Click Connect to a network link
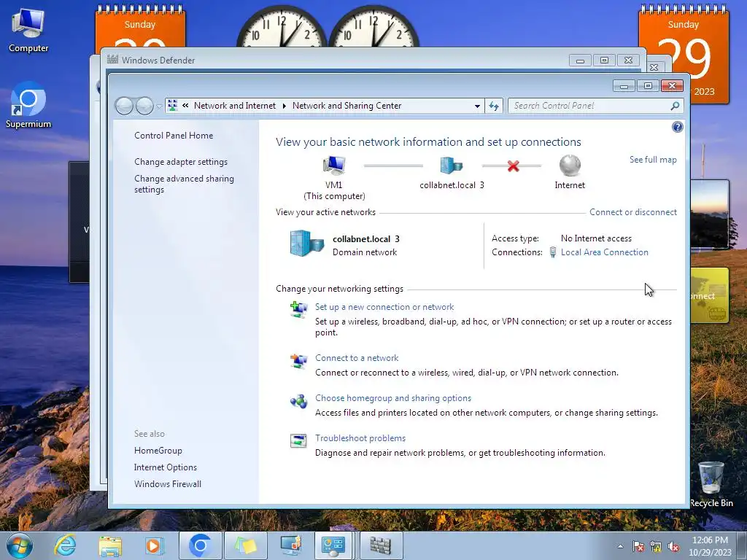This screenshot has width=747, height=560. (356, 357)
